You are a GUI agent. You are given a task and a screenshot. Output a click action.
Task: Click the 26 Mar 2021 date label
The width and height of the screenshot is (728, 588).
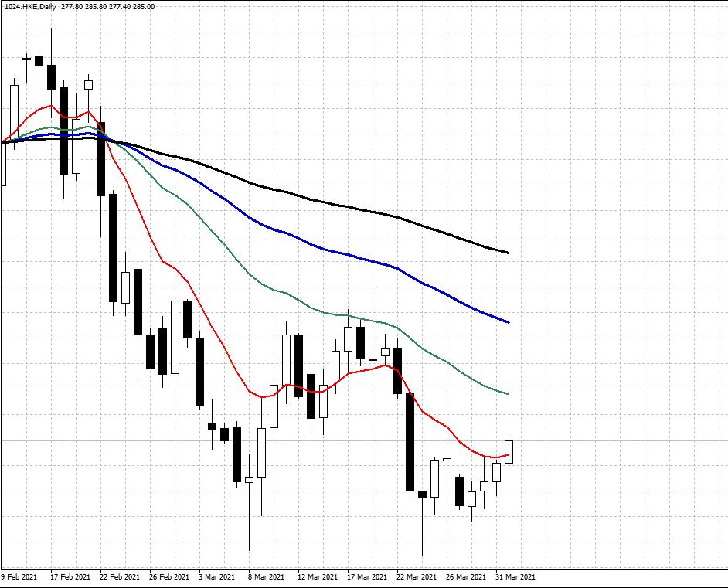[466, 576]
